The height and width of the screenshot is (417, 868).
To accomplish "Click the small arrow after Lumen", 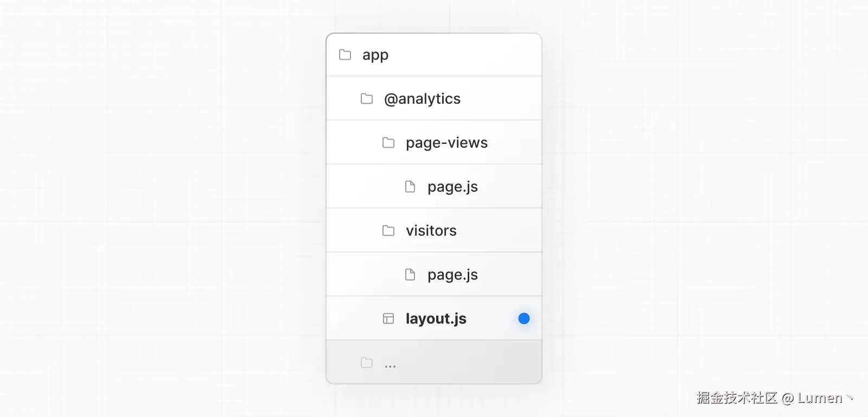I will [850, 398].
